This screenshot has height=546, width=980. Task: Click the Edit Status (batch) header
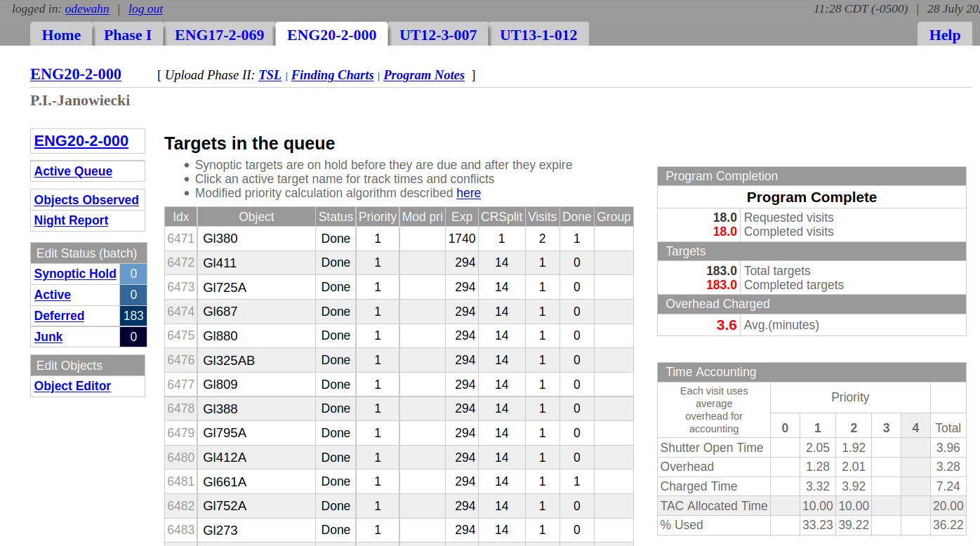(x=88, y=253)
